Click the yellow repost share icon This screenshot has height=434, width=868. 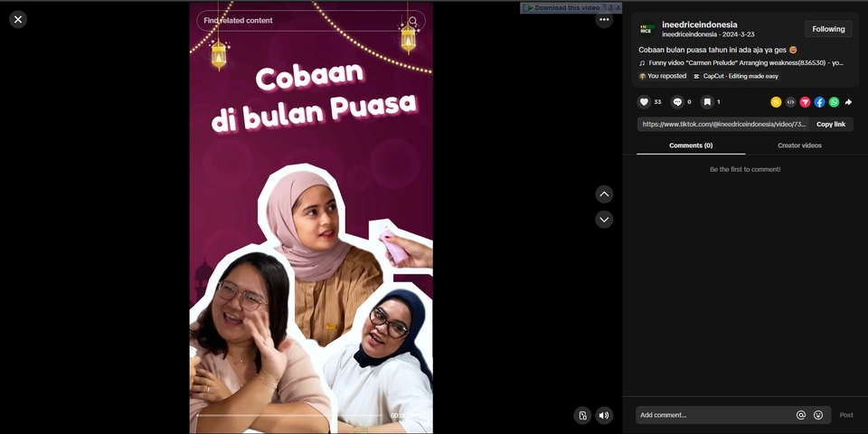pyautogui.click(x=776, y=102)
